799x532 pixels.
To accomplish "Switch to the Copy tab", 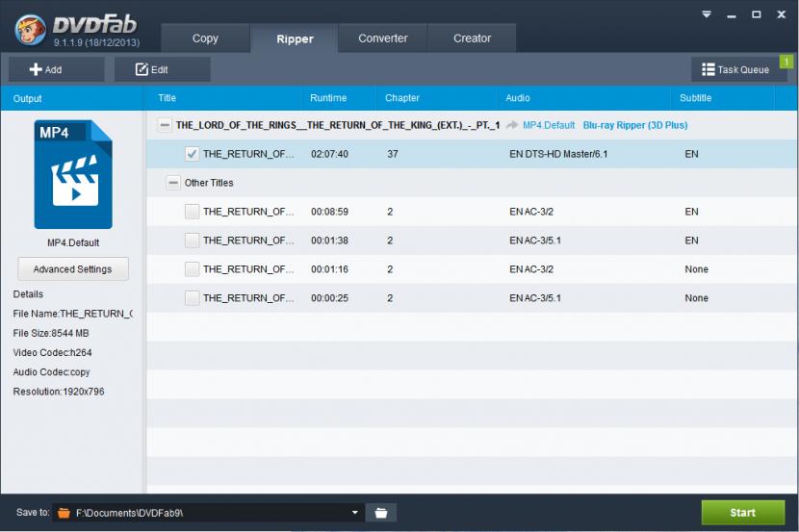I will (205, 38).
